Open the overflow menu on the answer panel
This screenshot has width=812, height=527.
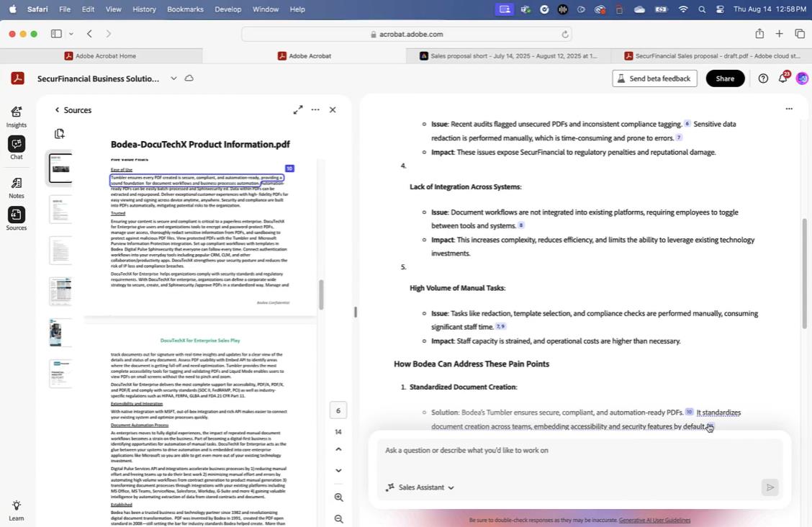tap(789, 108)
